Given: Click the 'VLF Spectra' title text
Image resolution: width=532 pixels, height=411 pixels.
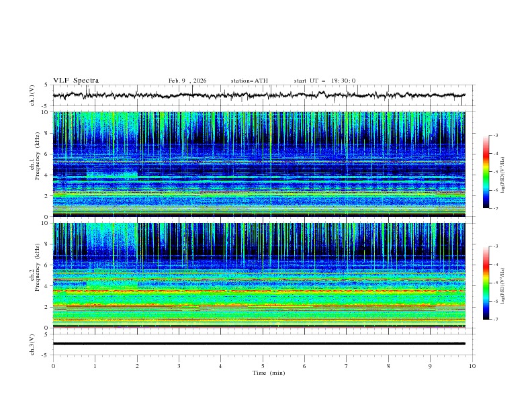Looking at the screenshot, I should (x=76, y=81).
